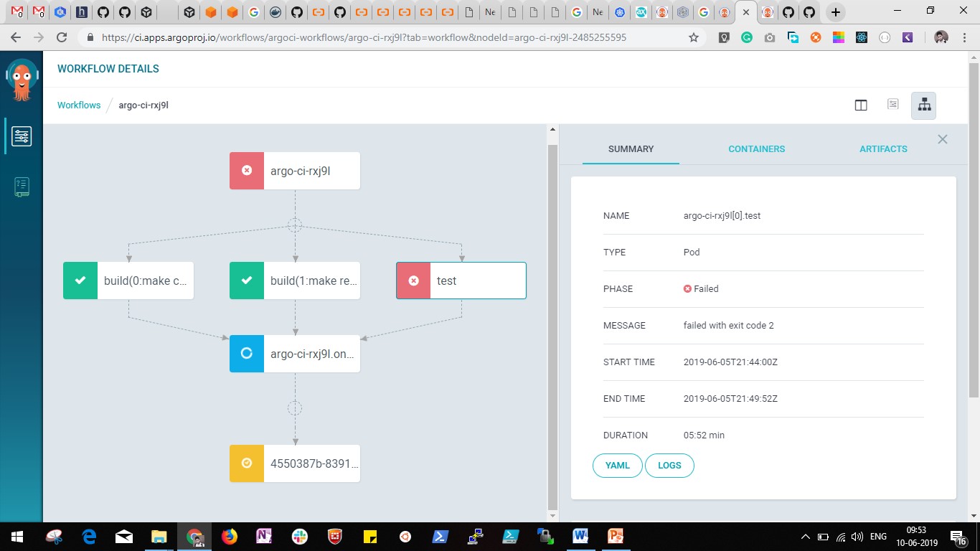This screenshot has height=551, width=980.
Task: Switch to split timeline view icon
Action: tap(861, 105)
